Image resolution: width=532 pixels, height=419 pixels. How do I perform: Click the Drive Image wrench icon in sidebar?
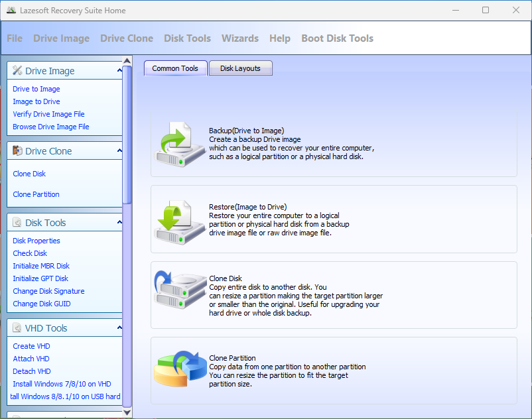[17, 70]
